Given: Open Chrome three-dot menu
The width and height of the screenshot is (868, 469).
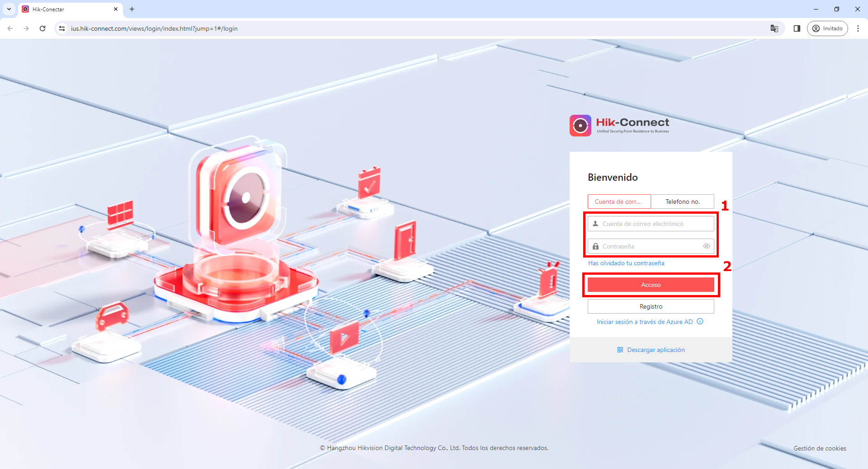Looking at the screenshot, I should pos(858,28).
